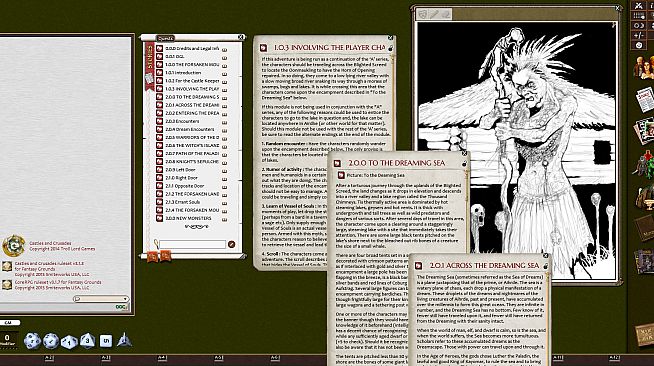Pick the d12 die next to the d20
Image resolution: width=654 pixels, height=366 pixels.
(x=51, y=341)
